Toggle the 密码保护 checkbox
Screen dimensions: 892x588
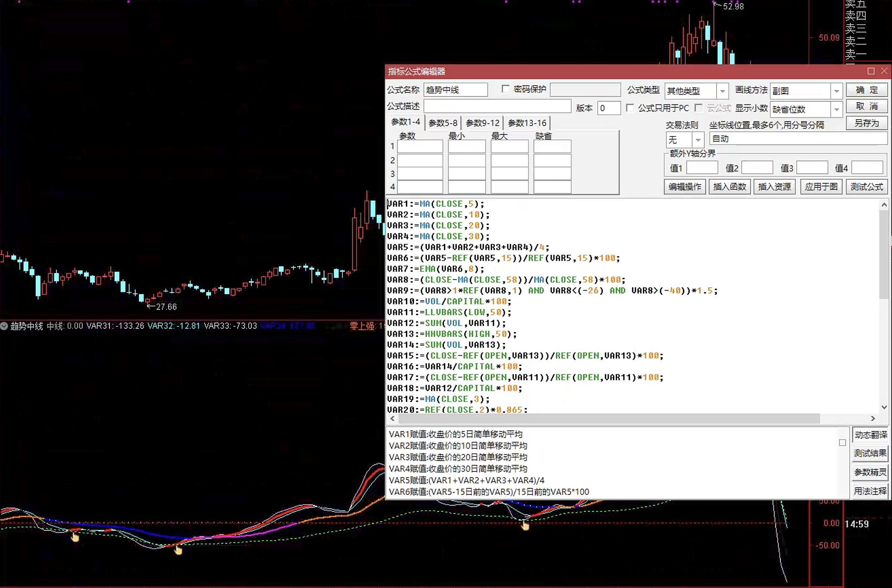point(506,89)
